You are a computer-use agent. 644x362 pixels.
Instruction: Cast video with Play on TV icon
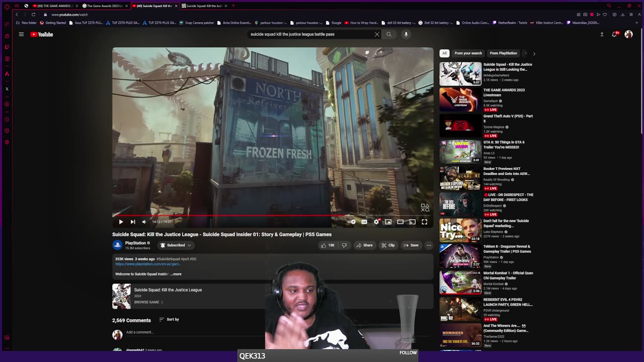412,222
